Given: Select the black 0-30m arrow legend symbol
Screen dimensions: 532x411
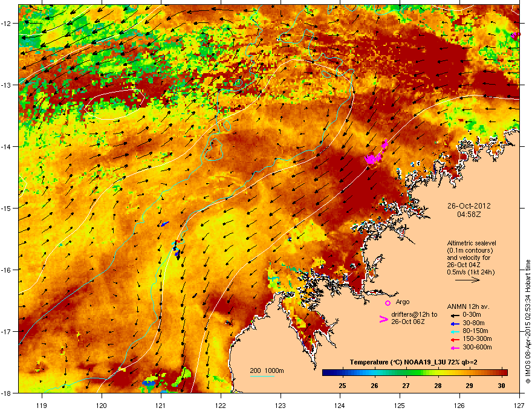Looking at the screenshot, I should point(455,316).
